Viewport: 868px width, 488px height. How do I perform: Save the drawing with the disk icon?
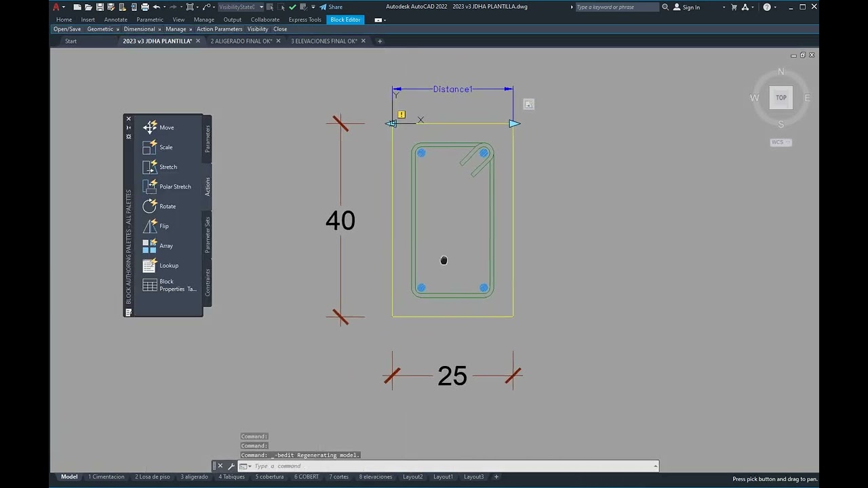(x=100, y=7)
